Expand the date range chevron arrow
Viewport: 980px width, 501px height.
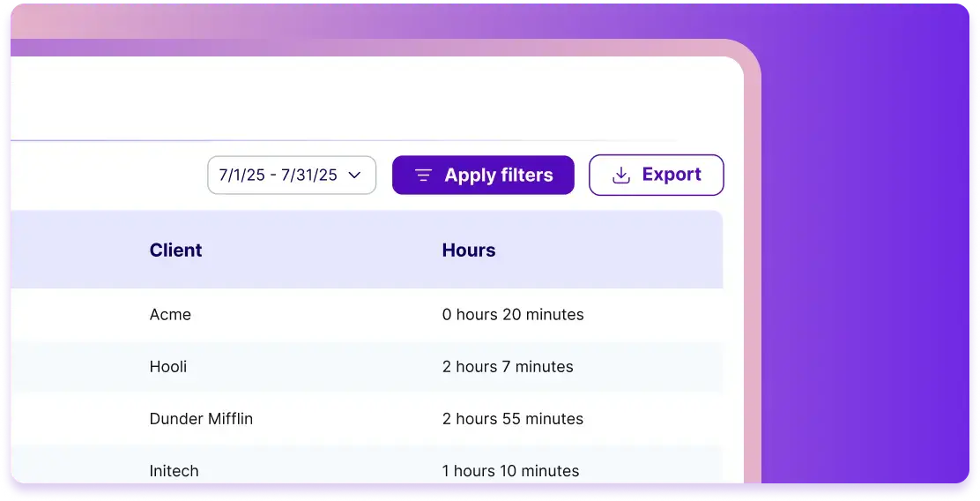(355, 176)
